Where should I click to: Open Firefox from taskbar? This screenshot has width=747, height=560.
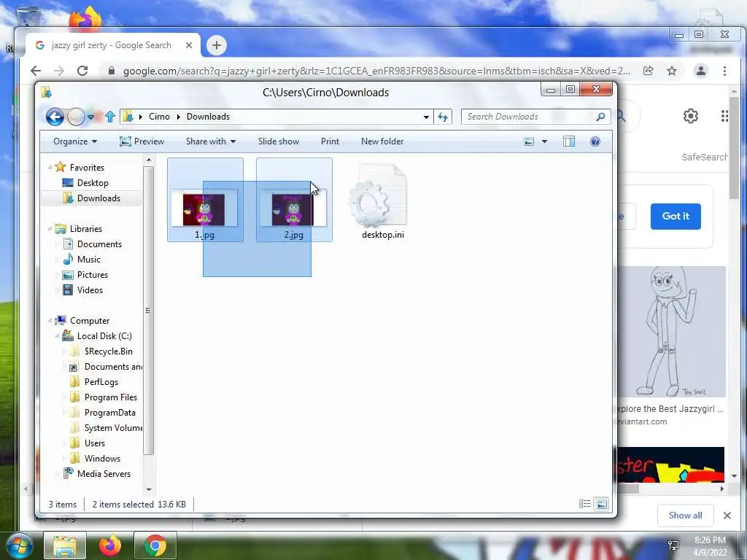click(110, 545)
